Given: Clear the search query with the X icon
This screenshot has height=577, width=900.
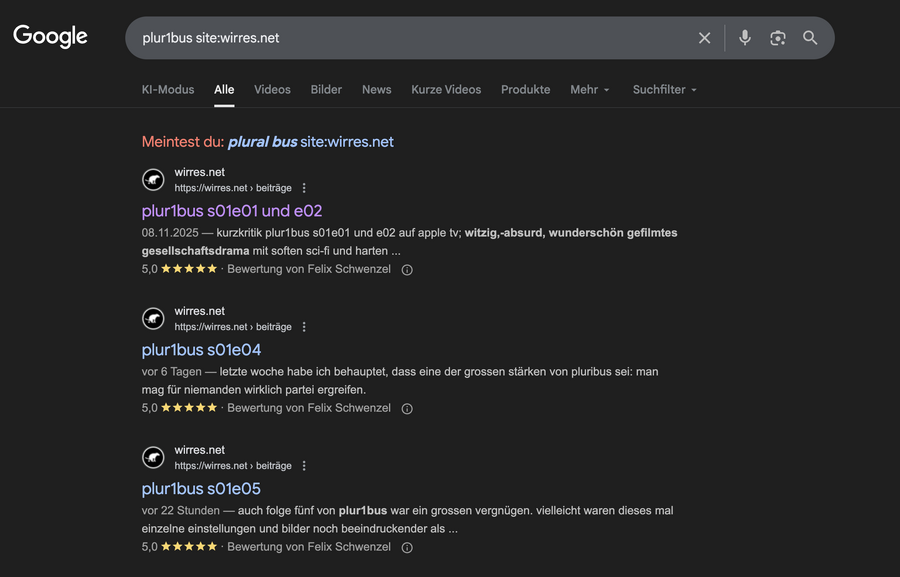Looking at the screenshot, I should [704, 37].
